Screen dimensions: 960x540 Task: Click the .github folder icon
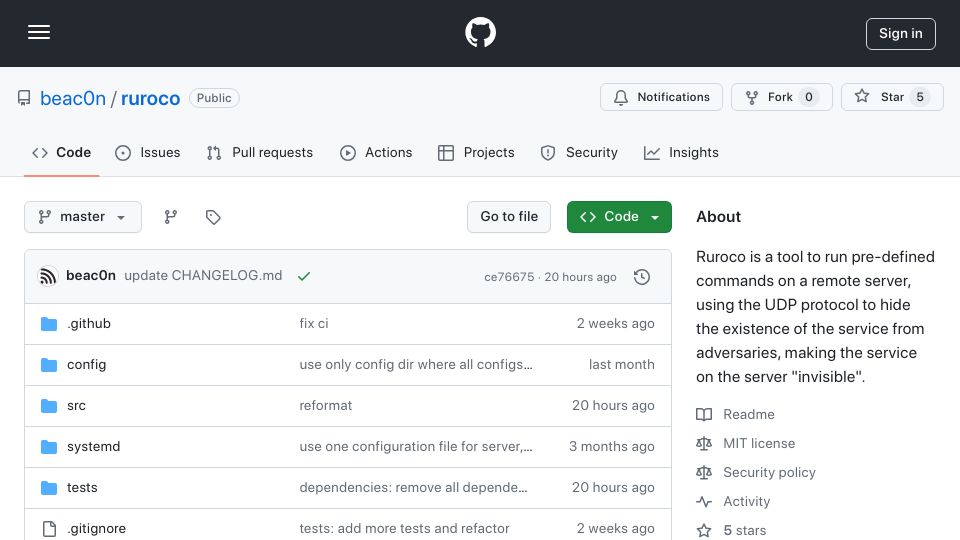pos(49,324)
